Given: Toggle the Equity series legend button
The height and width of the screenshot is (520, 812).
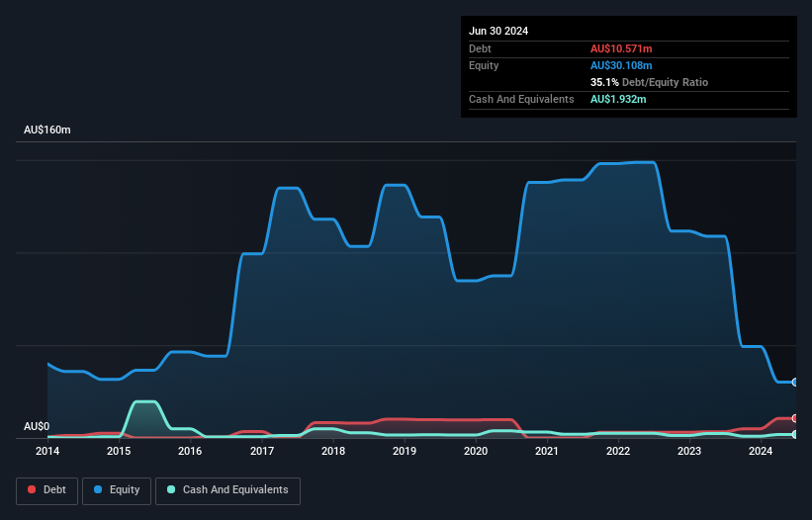Looking at the screenshot, I should pyautogui.click(x=117, y=490).
